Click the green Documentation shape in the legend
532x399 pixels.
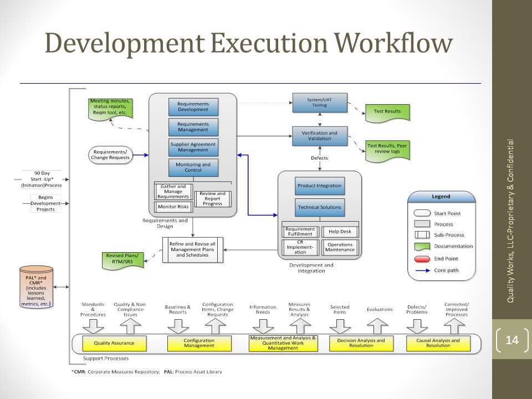422,246
